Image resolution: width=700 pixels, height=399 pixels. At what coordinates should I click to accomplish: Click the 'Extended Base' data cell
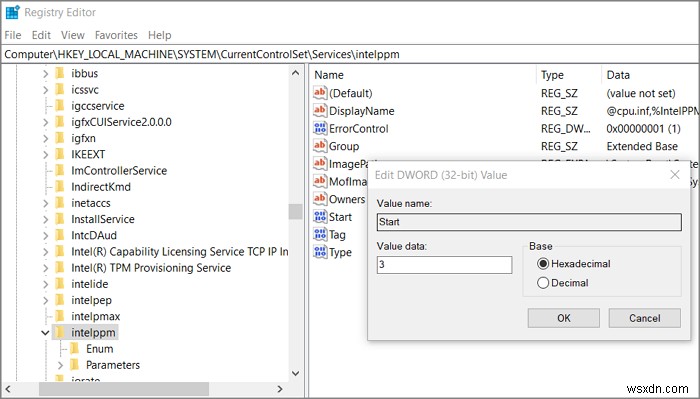pos(642,146)
